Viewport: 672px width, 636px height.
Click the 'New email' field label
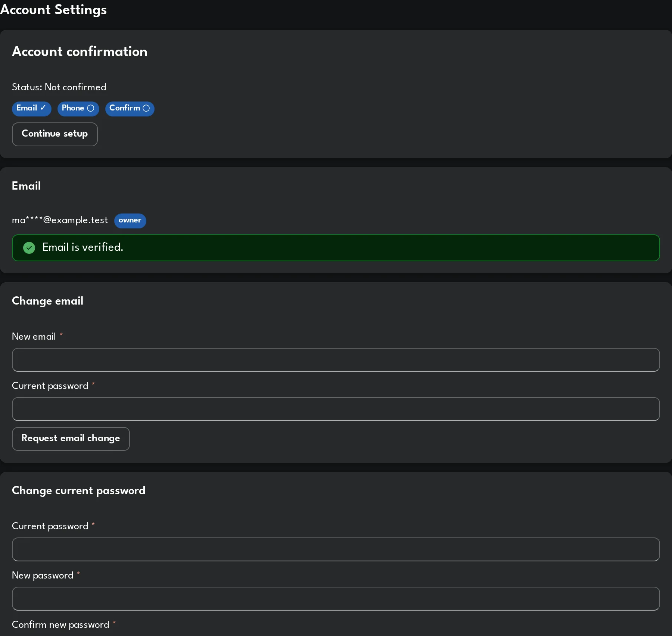(x=34, y=336)
